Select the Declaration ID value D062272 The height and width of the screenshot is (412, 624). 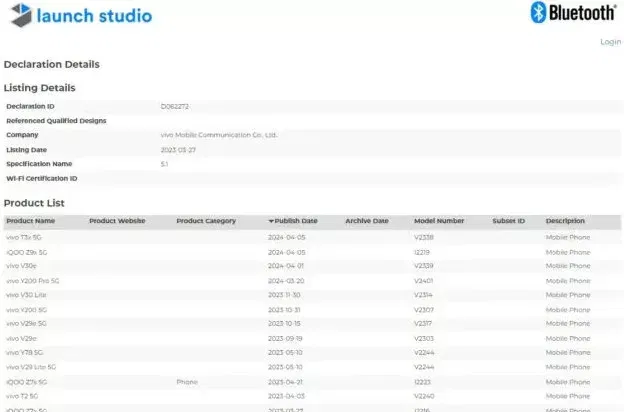point(175,106)
